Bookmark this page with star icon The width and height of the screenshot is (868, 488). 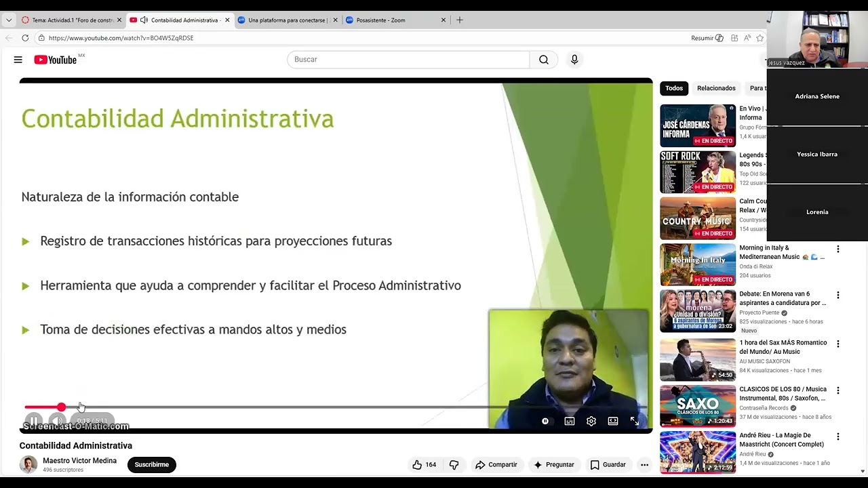pyautogui.click(x=759, y=38)
